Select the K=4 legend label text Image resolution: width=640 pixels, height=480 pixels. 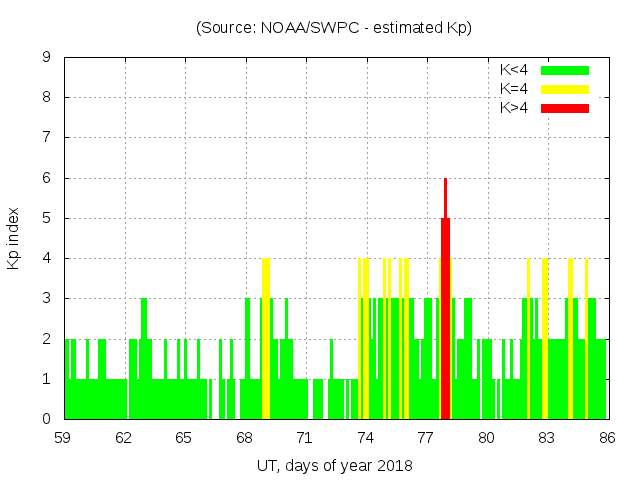514,89
